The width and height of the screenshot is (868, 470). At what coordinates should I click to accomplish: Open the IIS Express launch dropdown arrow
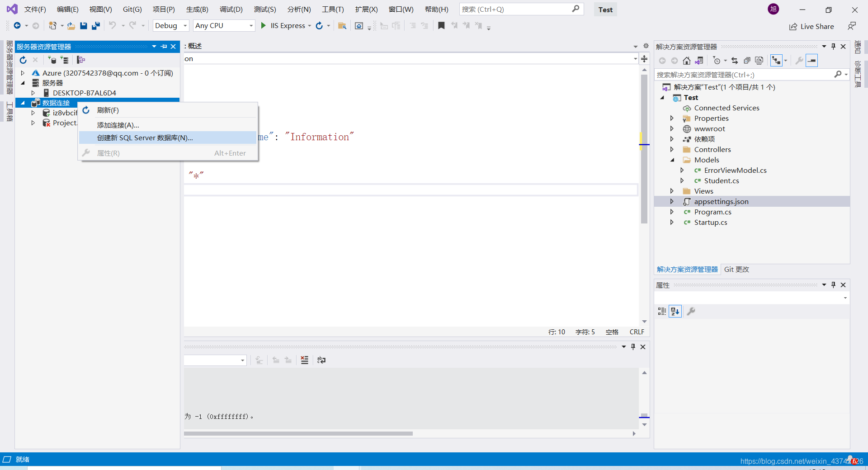pyautogui.click(x=310, y=26)
